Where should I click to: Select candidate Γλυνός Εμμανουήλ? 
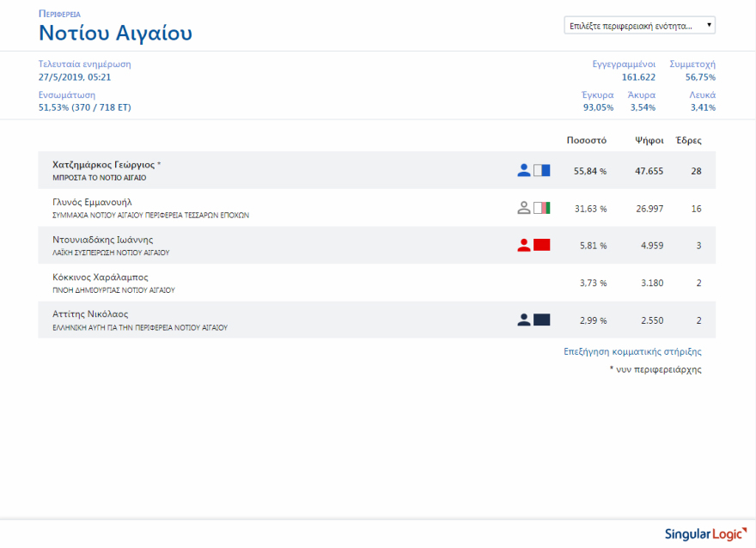pos(92,202)
